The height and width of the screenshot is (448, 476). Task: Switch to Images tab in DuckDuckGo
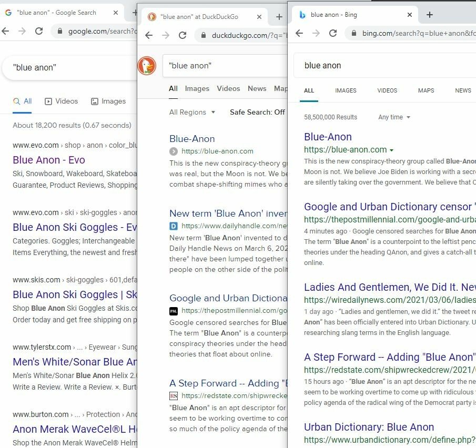197,89
